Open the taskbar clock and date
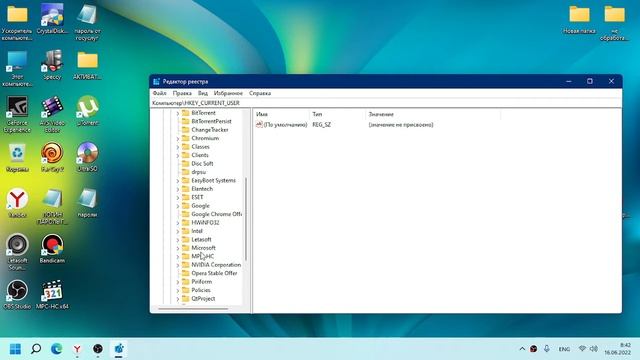640x360 pixels. (618, 349)
